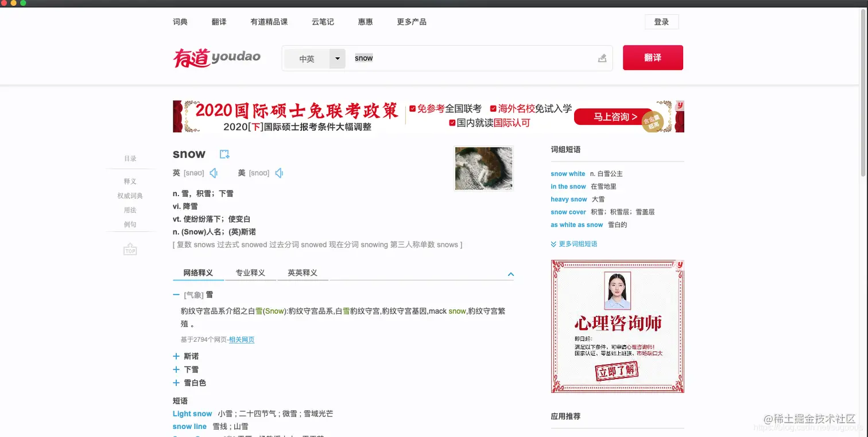Click the 登录 button
This screenshot has height=437, width=868.
[x=661, y=22]
